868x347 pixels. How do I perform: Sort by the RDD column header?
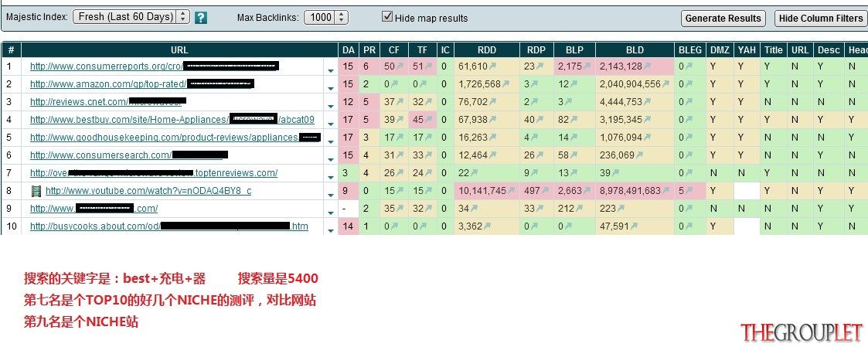(487, 49)
